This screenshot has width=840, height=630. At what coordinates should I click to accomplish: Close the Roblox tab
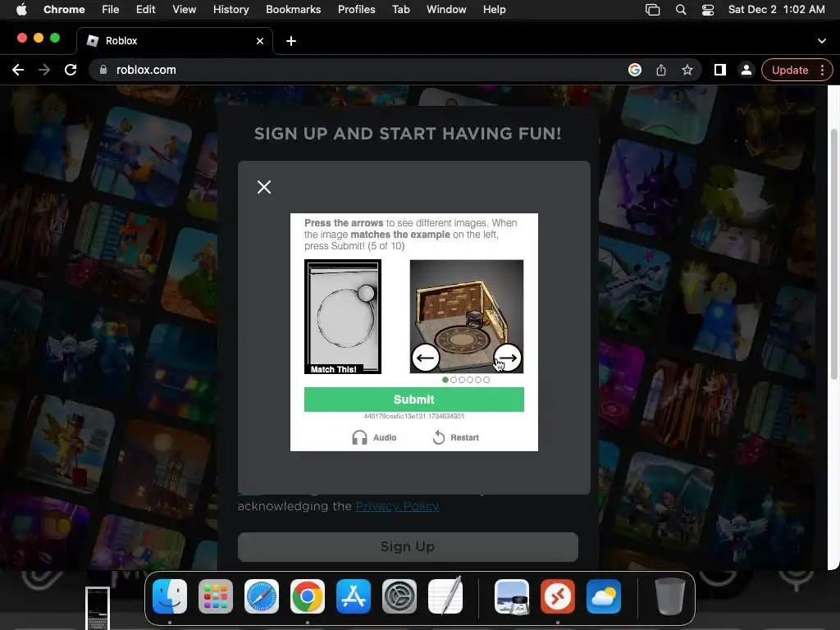260,41
